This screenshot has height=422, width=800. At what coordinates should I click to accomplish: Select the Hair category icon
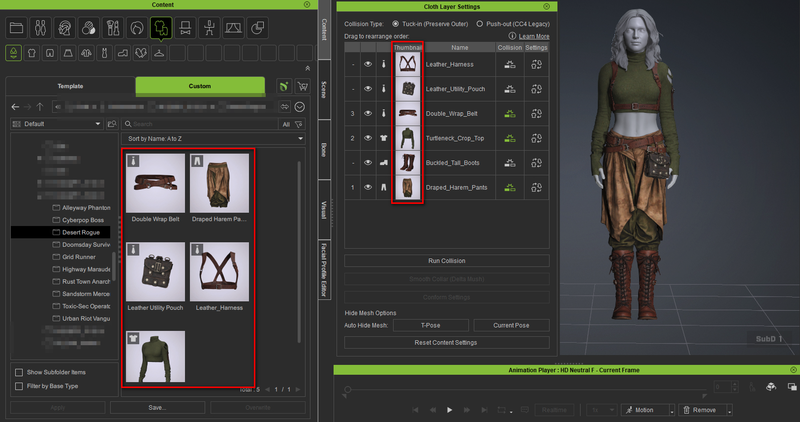click(137, 28)
